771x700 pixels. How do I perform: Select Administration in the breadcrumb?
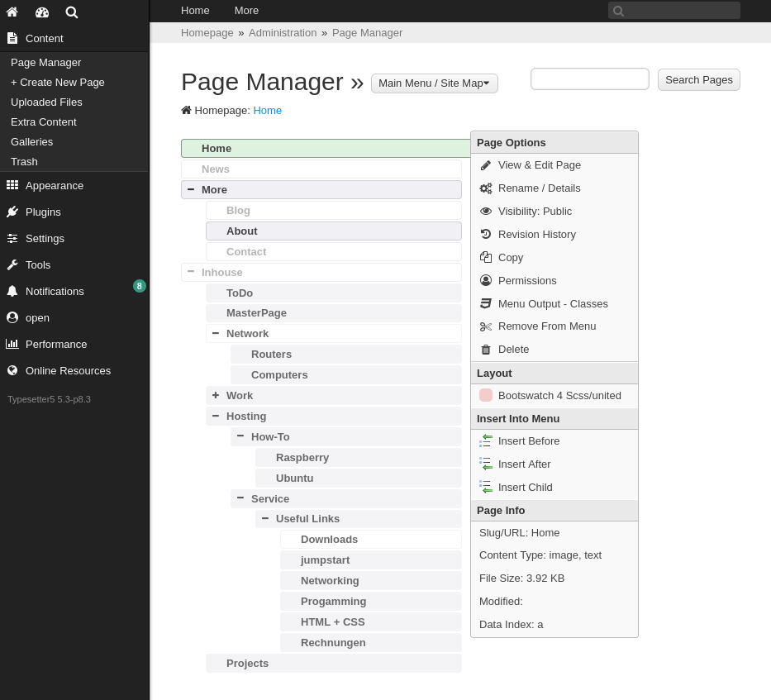283,32
